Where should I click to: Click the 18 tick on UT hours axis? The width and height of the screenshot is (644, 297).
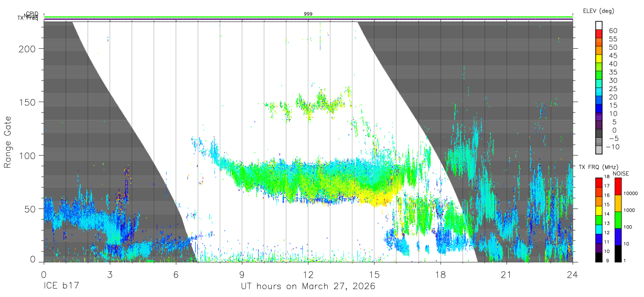point(441,274)
